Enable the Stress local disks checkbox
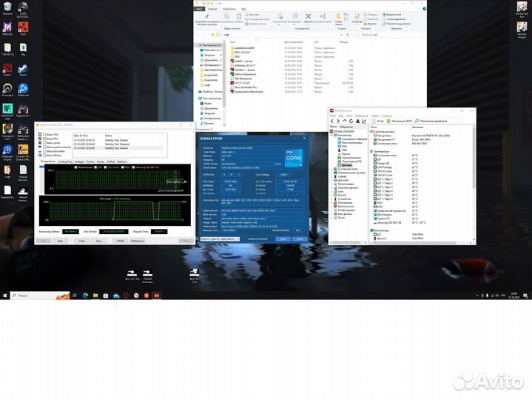 [x=44, y=151]
